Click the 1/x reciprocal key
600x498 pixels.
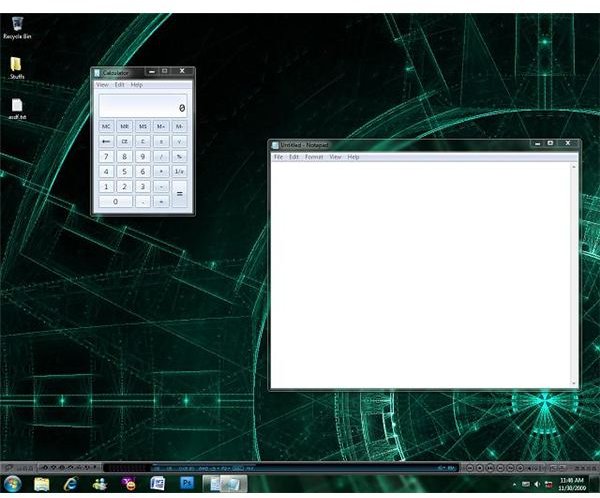pos(179,171)
